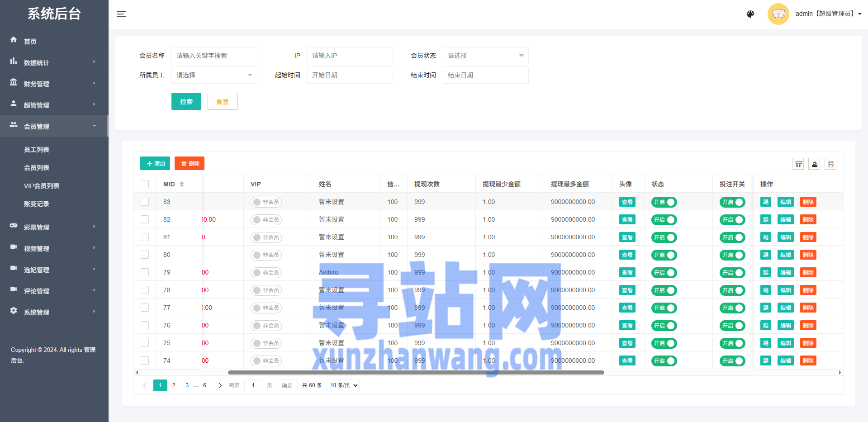Image resolution: width=868 pixels, height=422 pixels.
Task: Click the 检索 search button
Action: tap(186, 101)
